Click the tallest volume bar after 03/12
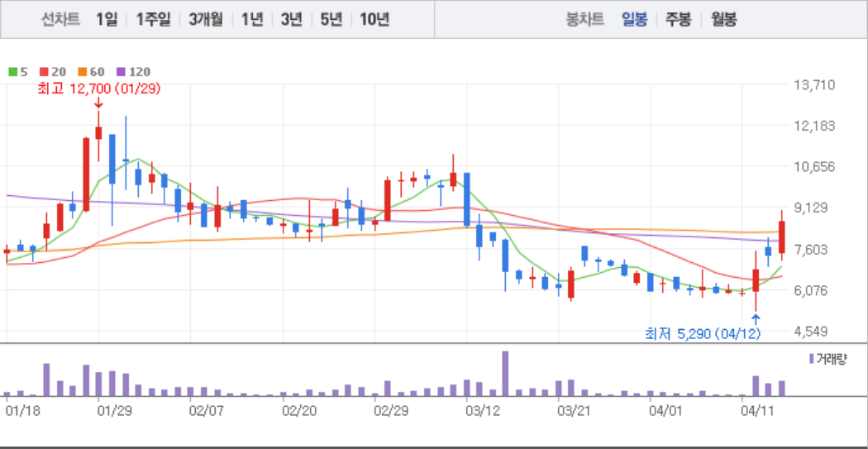 click(505, 374)
